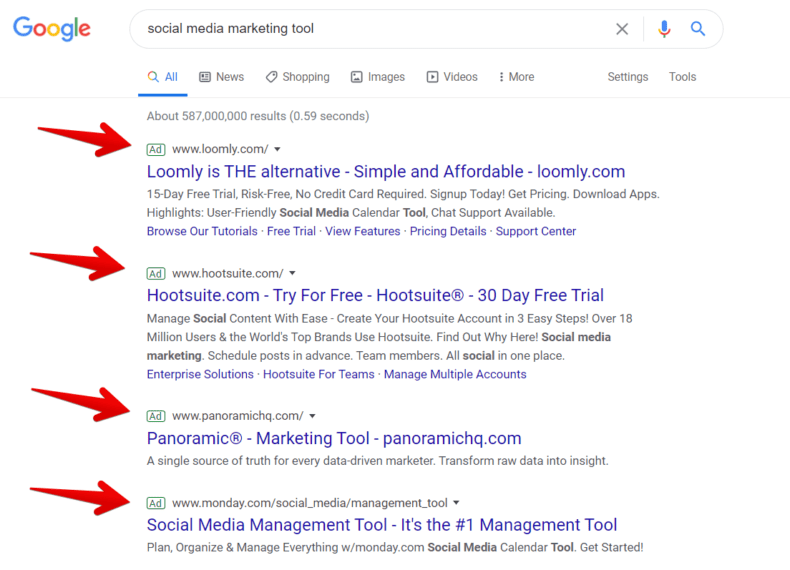Viewport: 790px width, 570px height.
Task: Click the Ad badge beside www.panoramichq.com
Action: 156,416
